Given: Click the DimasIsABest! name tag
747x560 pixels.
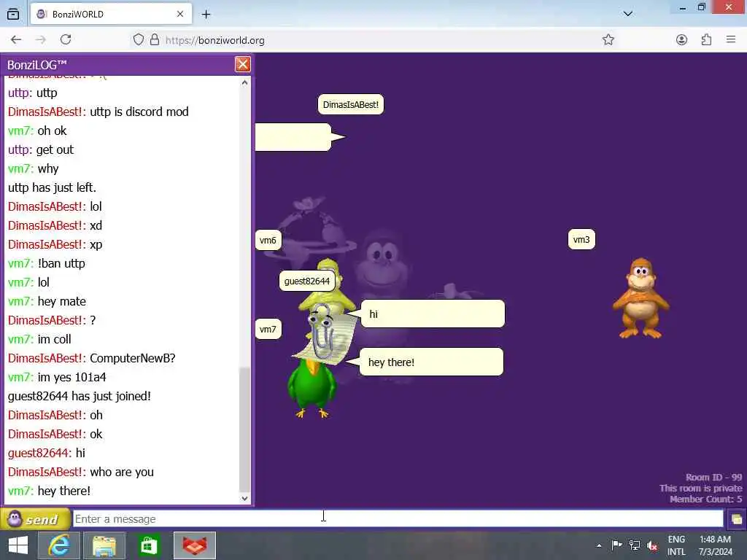Looking at the screenshot, I should (351, 105).
